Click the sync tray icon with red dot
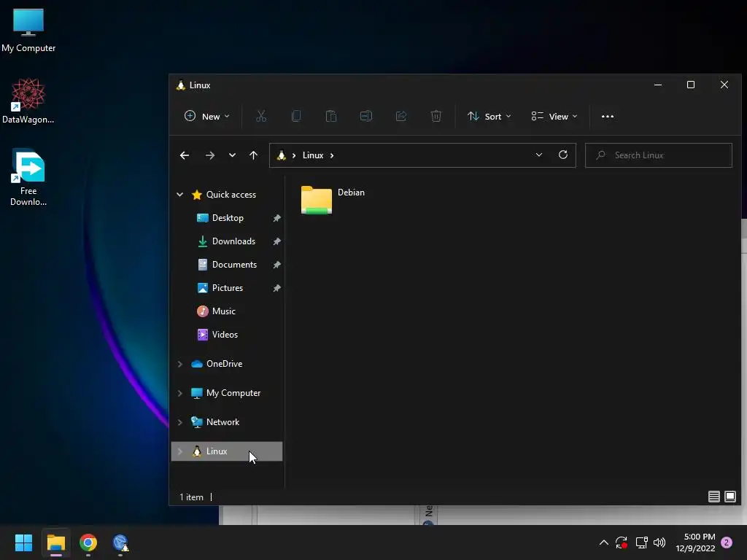747x560 pixels. pyautogui.click(x=622, y=542)
